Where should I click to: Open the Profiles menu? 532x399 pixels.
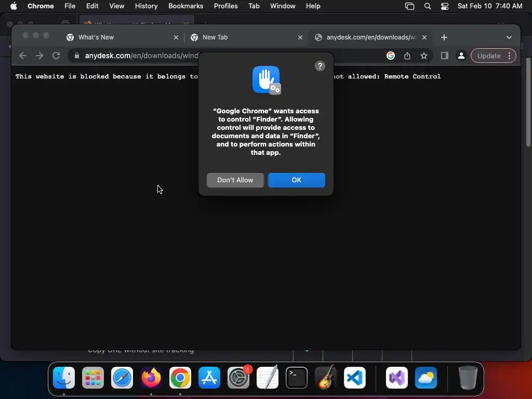(x=225, y=6)
